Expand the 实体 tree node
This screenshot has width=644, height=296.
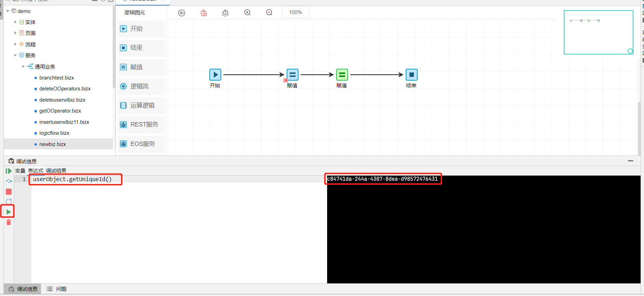15,22
